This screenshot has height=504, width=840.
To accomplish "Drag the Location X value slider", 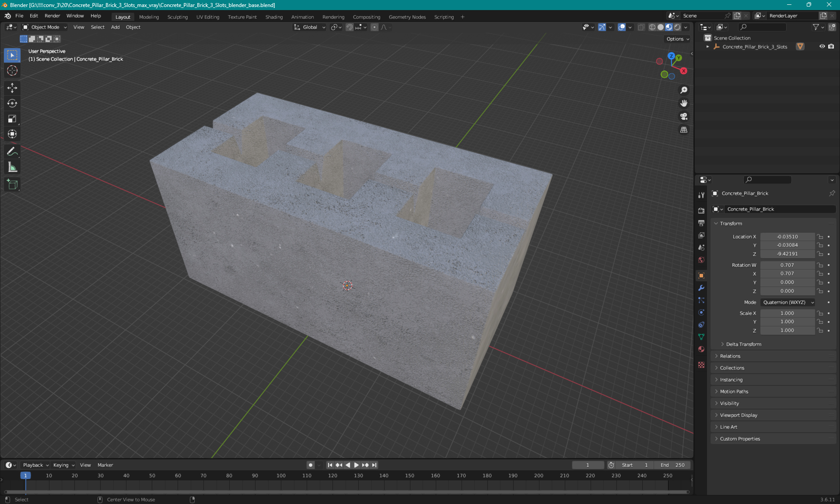I will 787,236.
